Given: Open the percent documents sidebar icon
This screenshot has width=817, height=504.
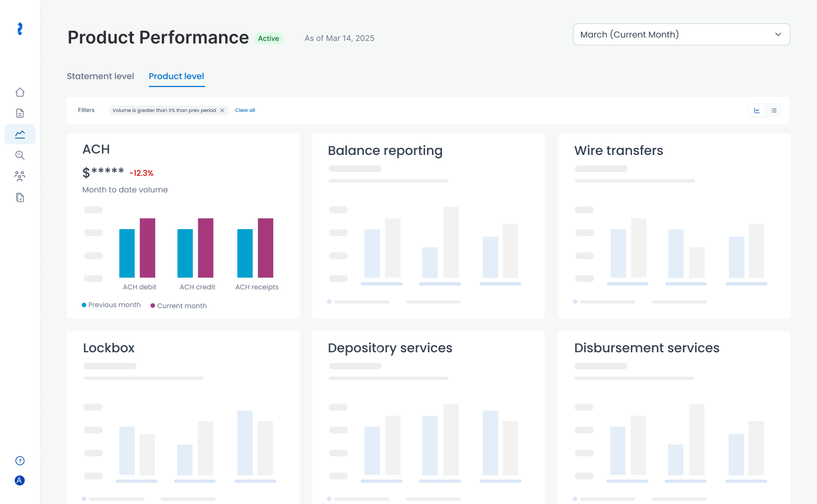Looking at the screenshot, I should (20, 197).
